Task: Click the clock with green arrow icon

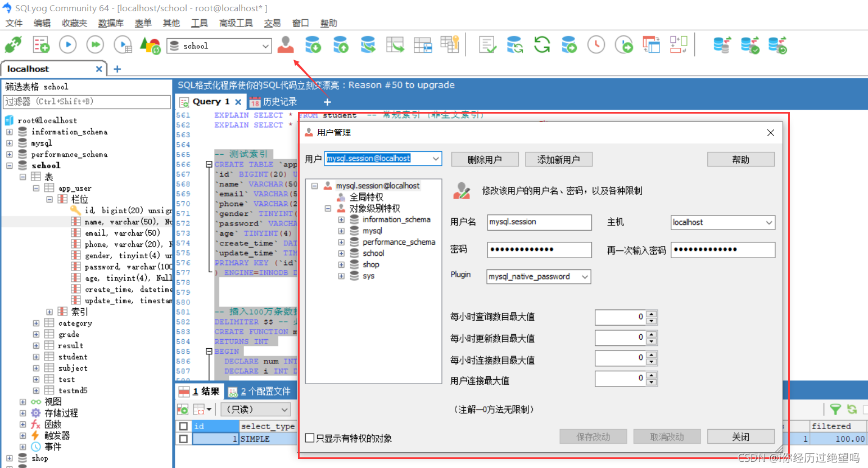Action: tap(623, 44)
